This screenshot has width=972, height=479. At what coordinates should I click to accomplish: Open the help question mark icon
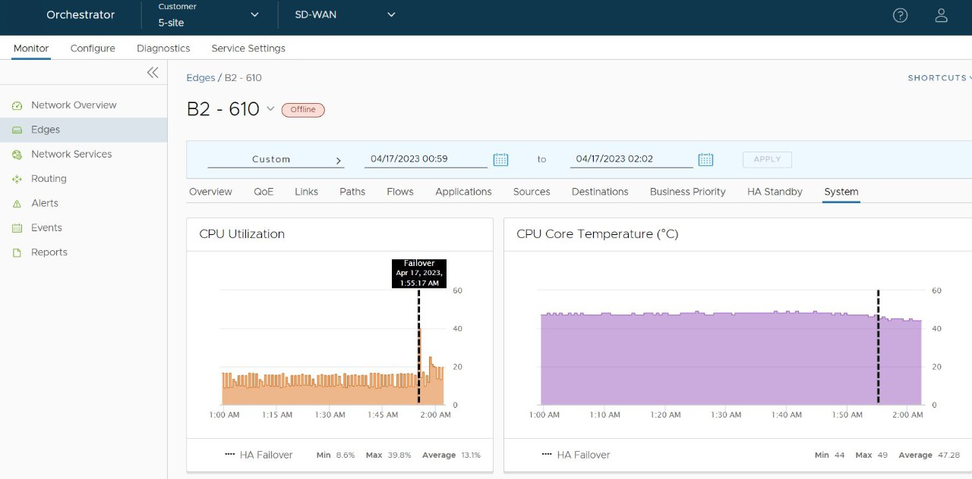[900, 15]
